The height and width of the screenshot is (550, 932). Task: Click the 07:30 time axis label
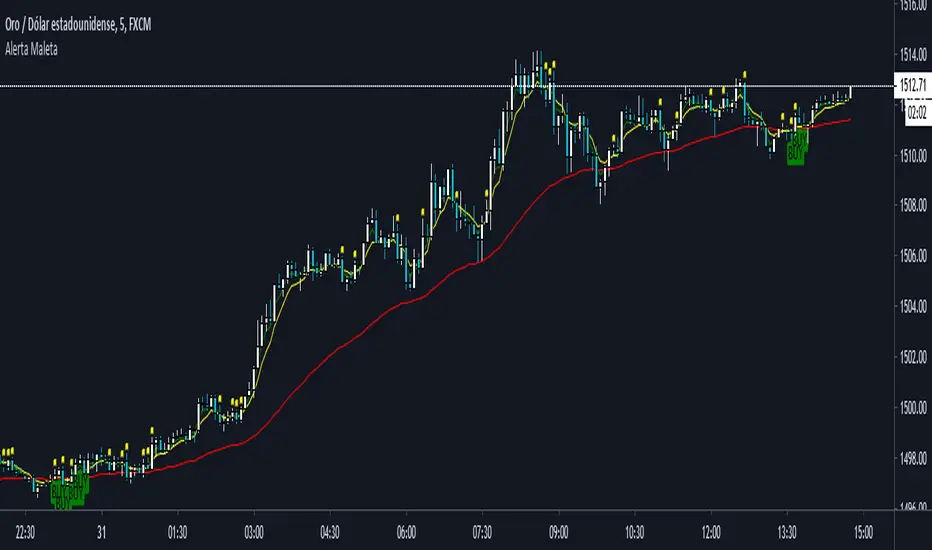tap(482, 531)
